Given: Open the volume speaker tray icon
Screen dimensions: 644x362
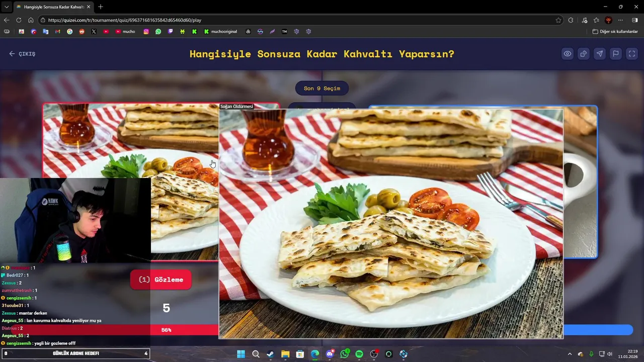Looking at the screenshot, I should [x=610, y=354].
